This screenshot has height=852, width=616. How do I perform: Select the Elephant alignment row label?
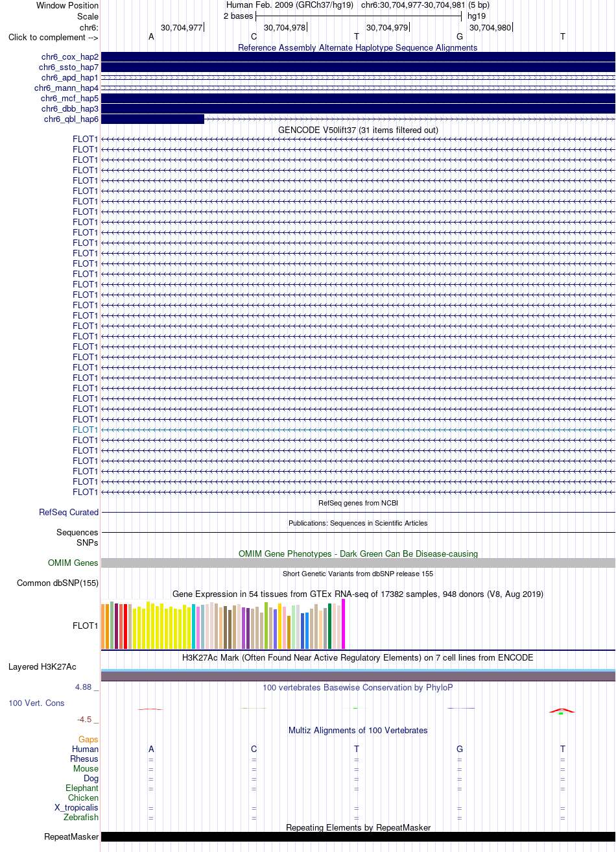point(82,788)
